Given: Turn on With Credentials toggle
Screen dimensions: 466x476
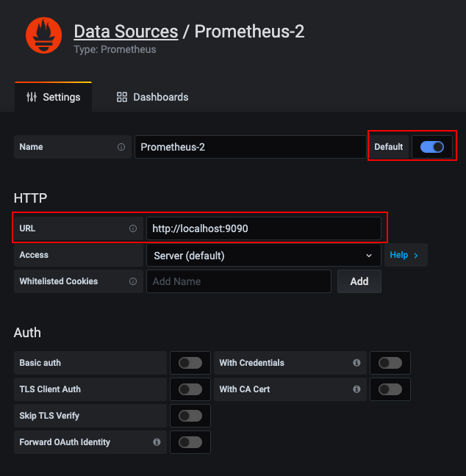Looking at the screenshot, I should (390, 363).
